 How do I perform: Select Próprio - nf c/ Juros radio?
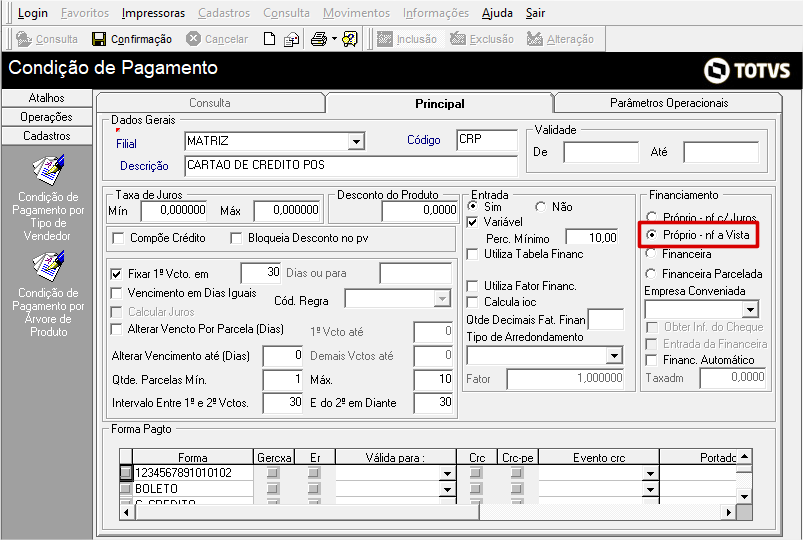[651, 216]
